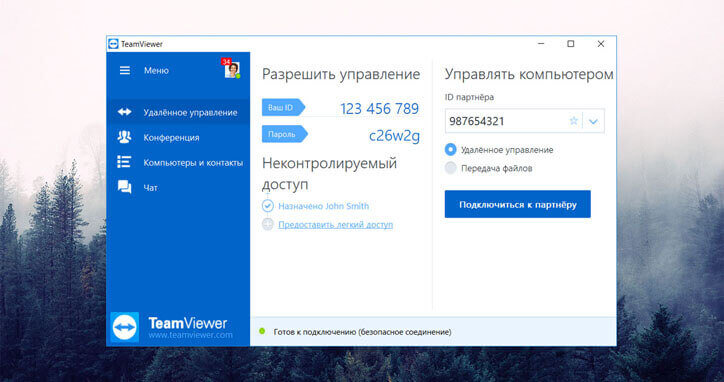Select Удалённое управление radio button

pos(450,150)
